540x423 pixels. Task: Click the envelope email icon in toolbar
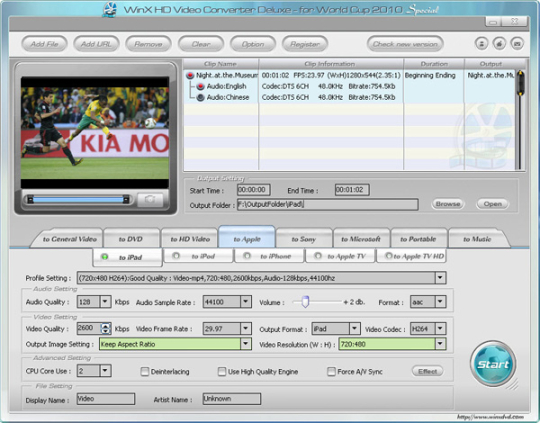[x=517, y=44]
